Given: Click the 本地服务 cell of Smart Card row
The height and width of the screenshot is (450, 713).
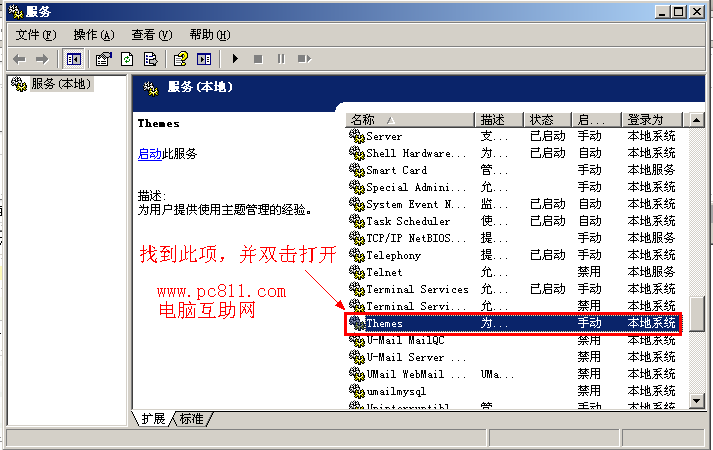Looking at the screenshot, I should point(651,170).
